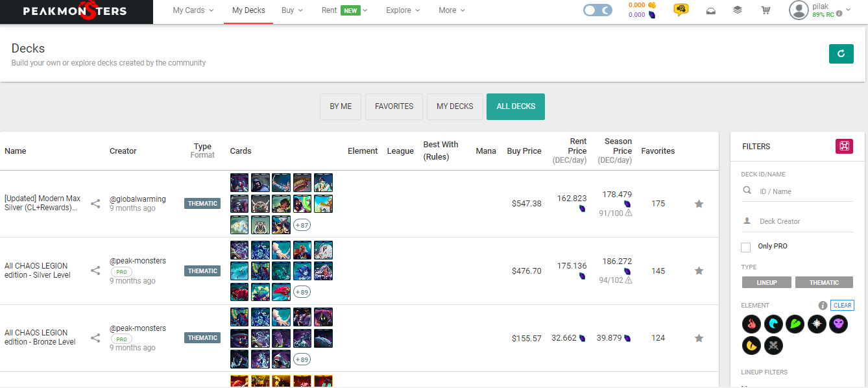Viewport: 868px width, 388px height.
Task: Favorite the Modern Max Silver deck star
Action: (x=699, y=204)
